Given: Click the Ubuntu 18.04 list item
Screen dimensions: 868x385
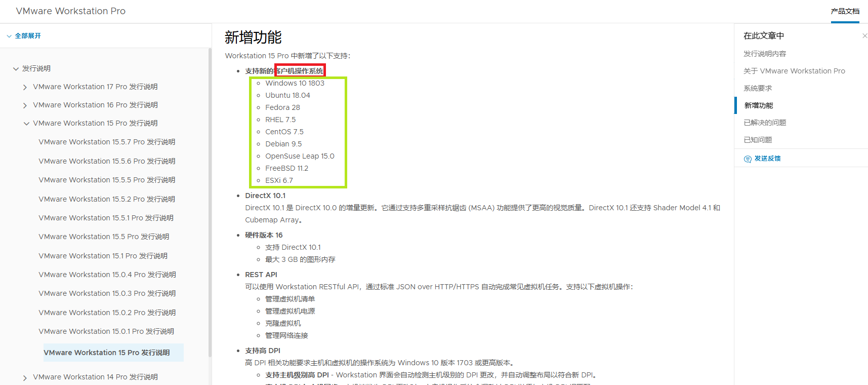Looking at the screenshot, I should (287, 95).
